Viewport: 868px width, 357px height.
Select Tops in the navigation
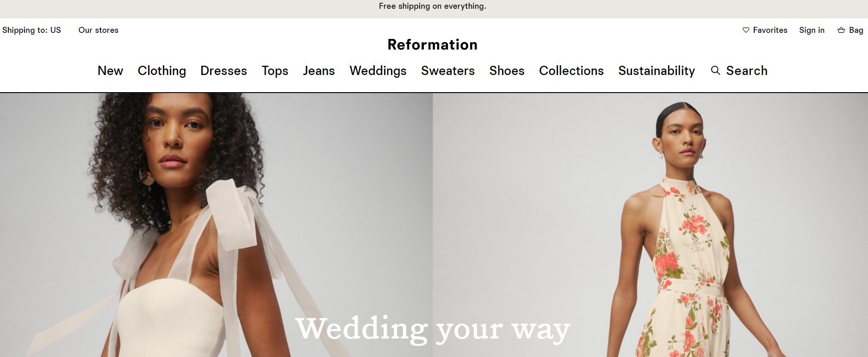point(275,70)
